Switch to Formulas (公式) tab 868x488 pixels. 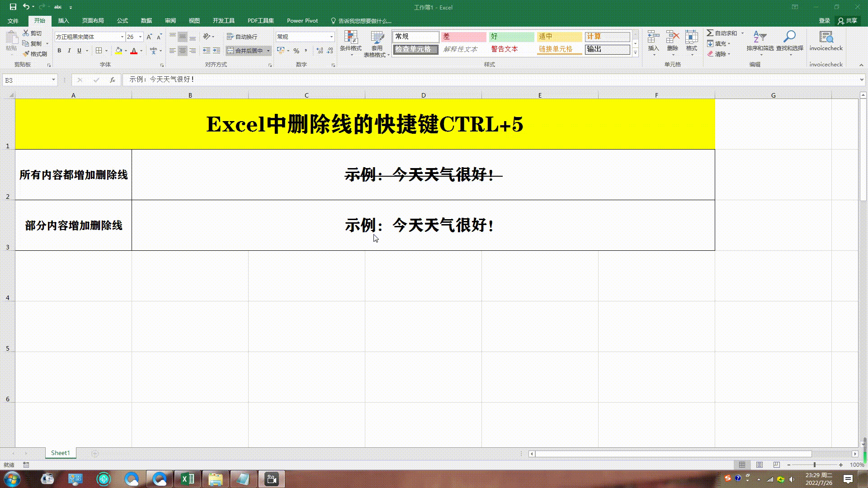[x=123, y=21]
